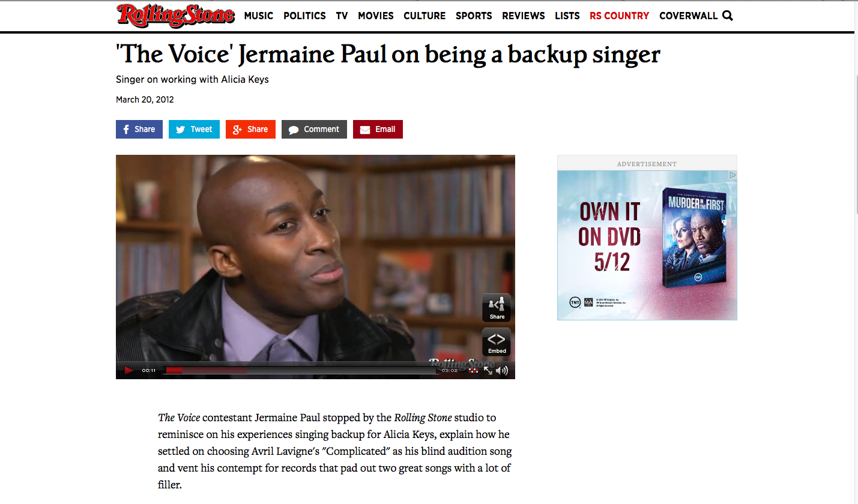Share via Google Plus button
This screenshot has height=504, width=858.
tap(250, 129)
